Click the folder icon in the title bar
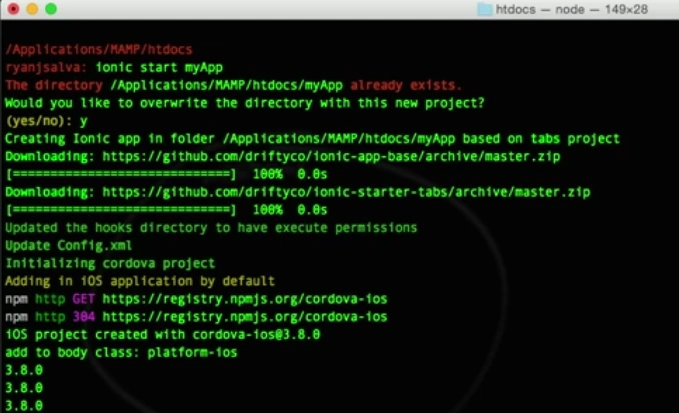Viewport: 679px width, 413px height. click(485, 9)
